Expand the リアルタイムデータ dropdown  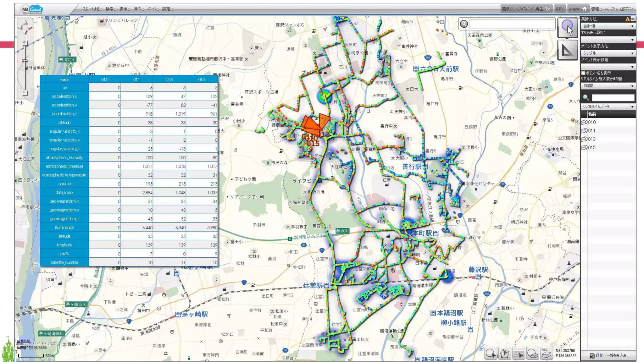(x=608, y=107)
